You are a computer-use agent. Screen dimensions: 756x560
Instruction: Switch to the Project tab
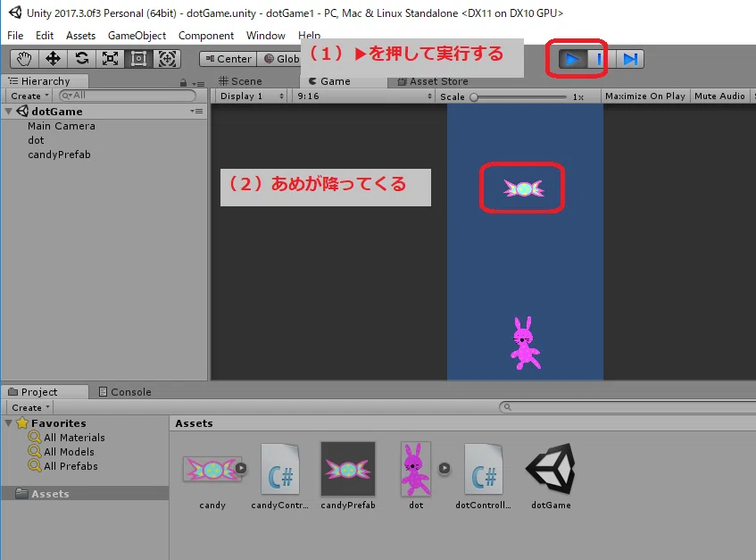tap(45, 392)
